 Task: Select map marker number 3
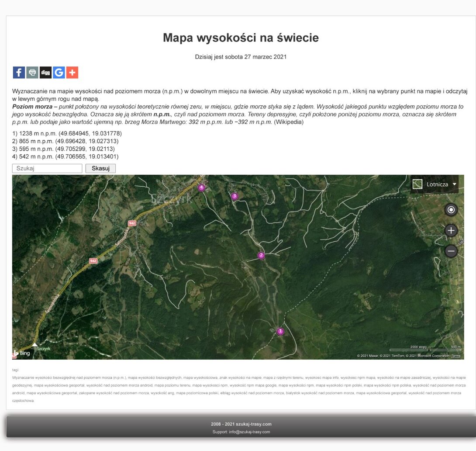[x=235, y=196]
